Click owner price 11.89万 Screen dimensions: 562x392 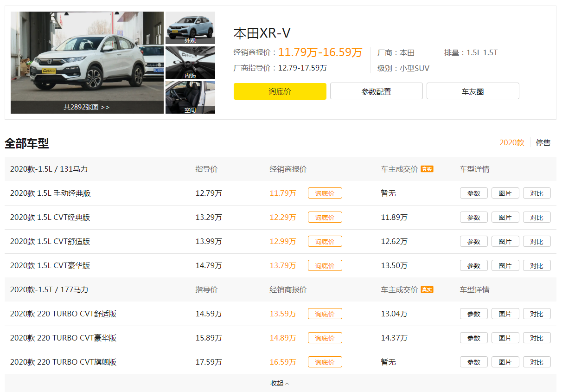coord(394,217)
